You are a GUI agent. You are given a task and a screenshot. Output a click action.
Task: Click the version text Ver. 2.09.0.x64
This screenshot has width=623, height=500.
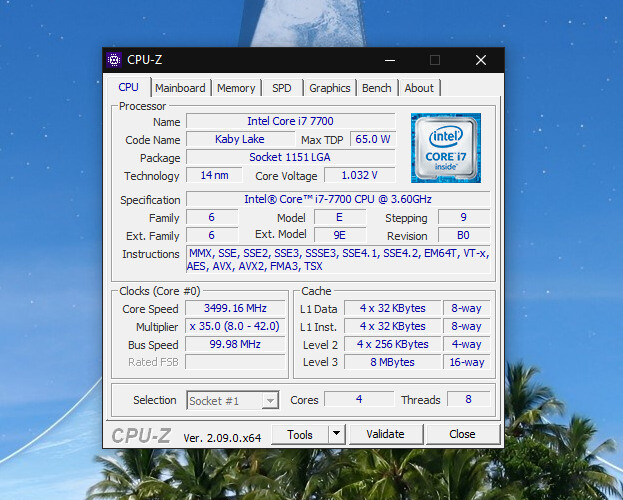[x=222, y=438]
